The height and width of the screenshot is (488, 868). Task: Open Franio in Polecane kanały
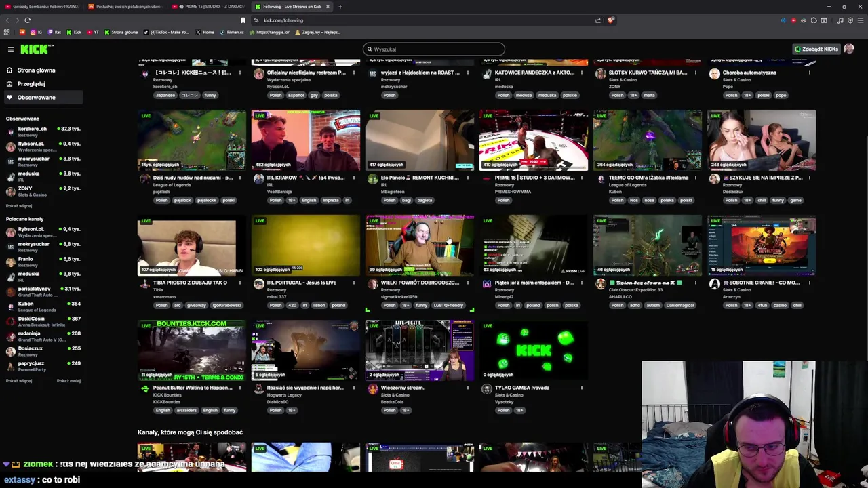(43, 262)
